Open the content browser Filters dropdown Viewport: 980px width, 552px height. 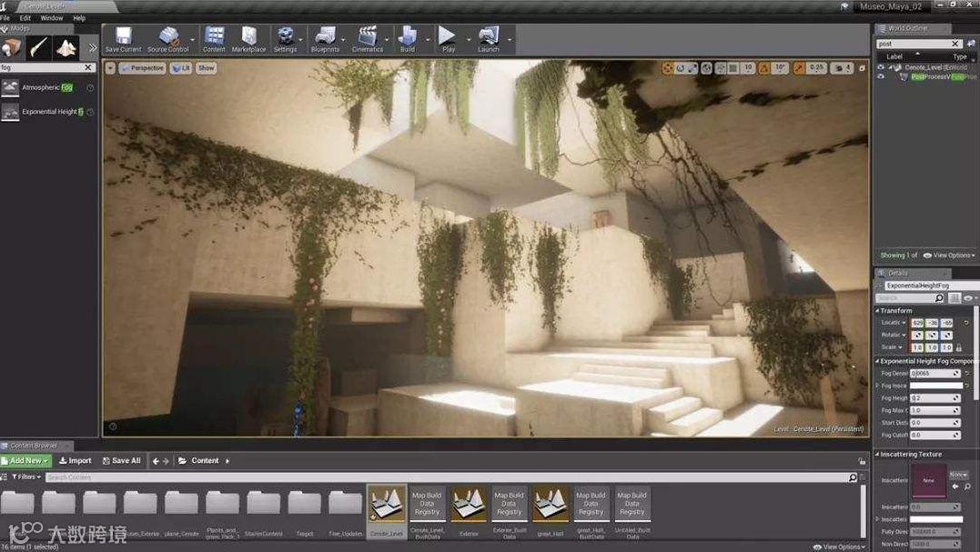click(x=25, y=477)
